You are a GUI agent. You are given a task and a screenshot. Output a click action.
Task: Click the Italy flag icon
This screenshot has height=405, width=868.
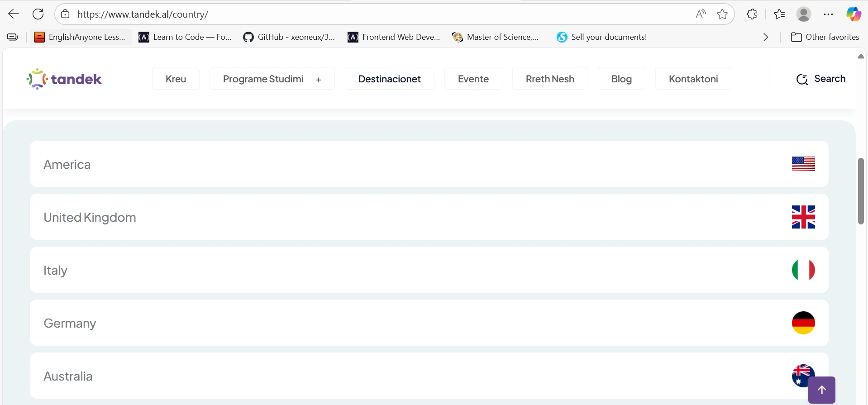click(x=803, y=270)
